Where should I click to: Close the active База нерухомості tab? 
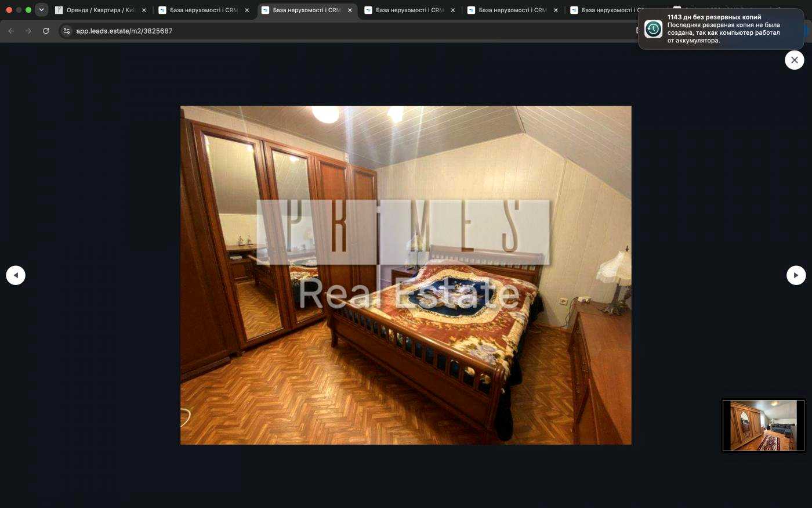tap(350, 10)
